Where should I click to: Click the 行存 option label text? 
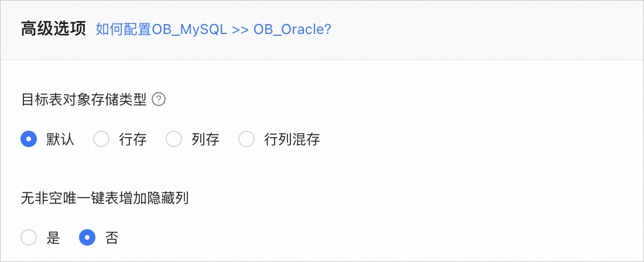pyautogui.click(x=133, y=139)
